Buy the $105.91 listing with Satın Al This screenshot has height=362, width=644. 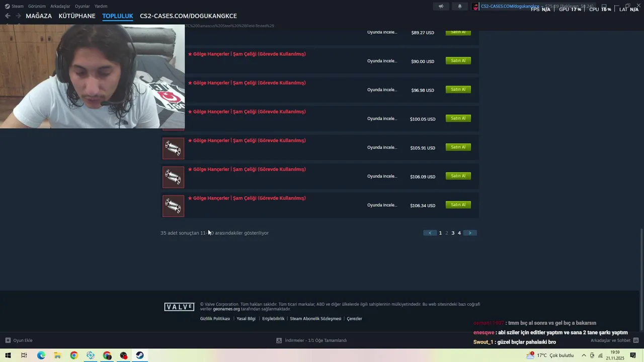pyautogui.click(x=458, y=147)
